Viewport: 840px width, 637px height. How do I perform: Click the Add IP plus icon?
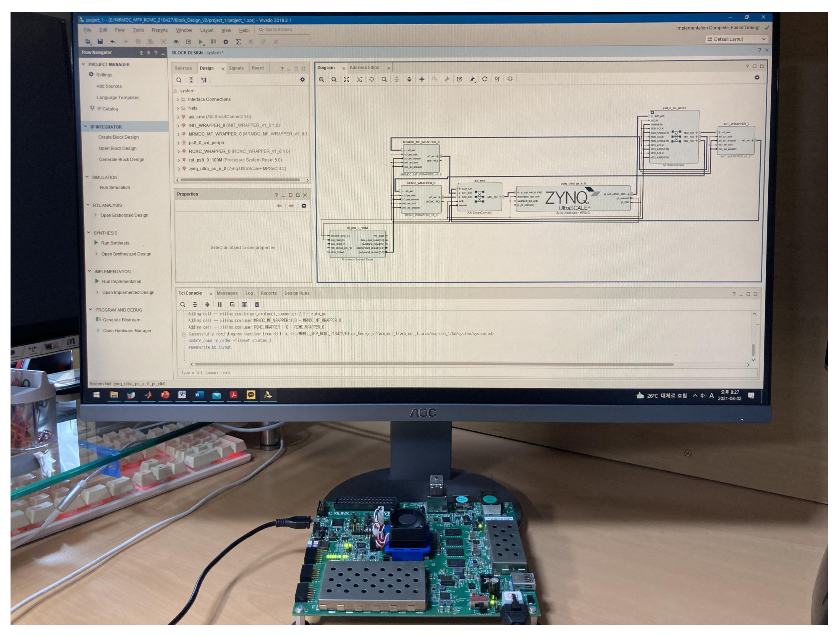click(x=421, y=79)
